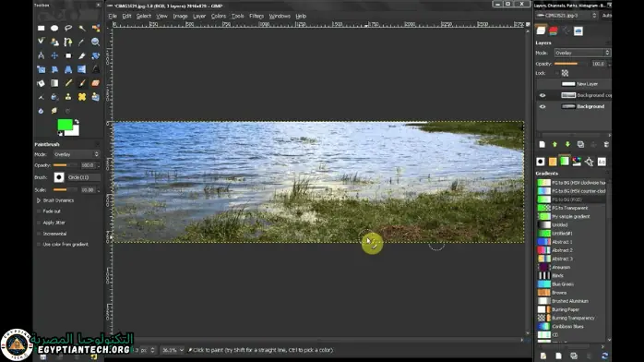Enable the Incremental checkbox

(x=39, y=234)
